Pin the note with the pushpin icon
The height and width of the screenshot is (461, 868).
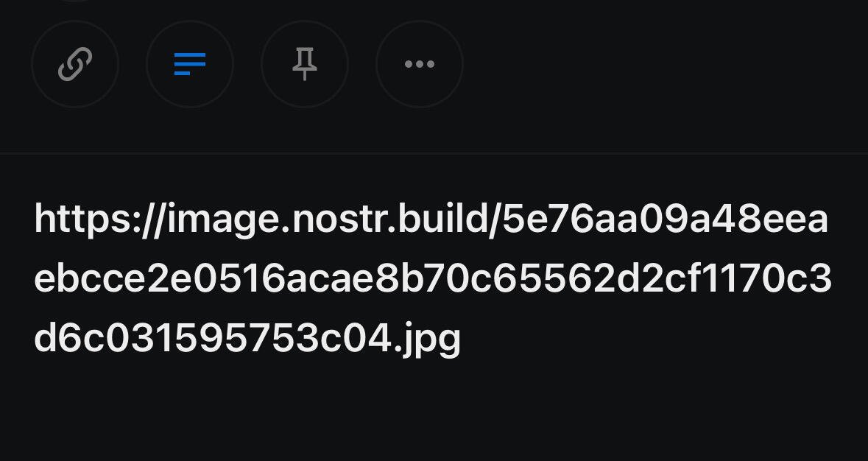[x=305, y=64]
